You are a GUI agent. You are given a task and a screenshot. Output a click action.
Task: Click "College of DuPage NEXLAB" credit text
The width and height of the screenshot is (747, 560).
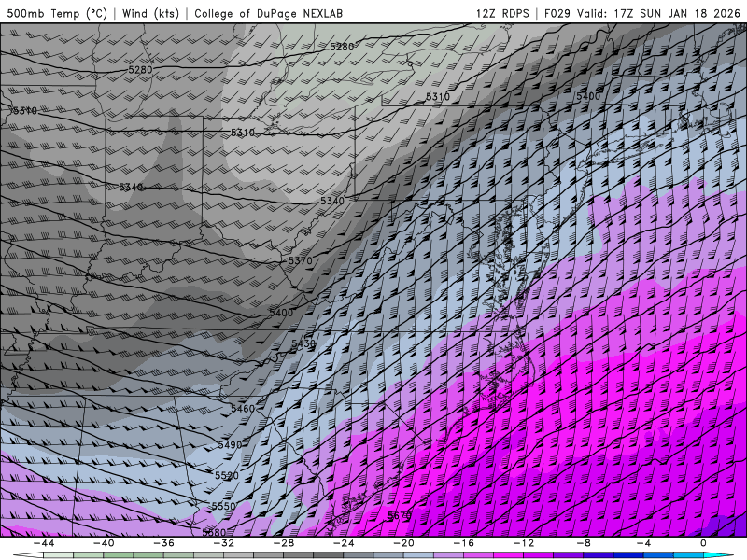coord(268,13)
